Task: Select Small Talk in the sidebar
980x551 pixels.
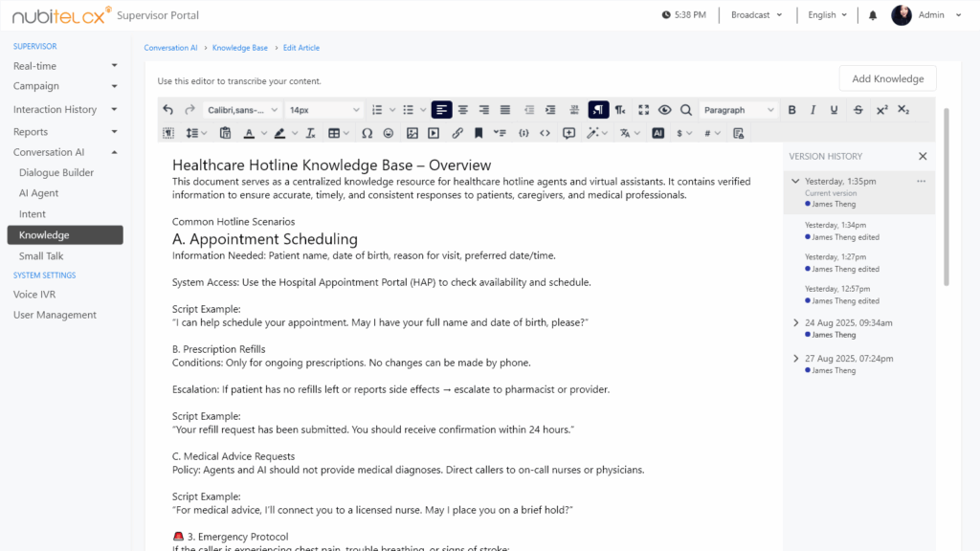Action: pyautogui.click(x=41, y=255)
